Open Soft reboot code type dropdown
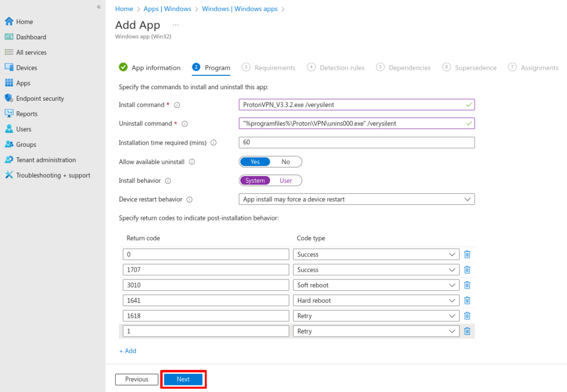Viewport: 567px width, 392px height. tap(376, 285)
